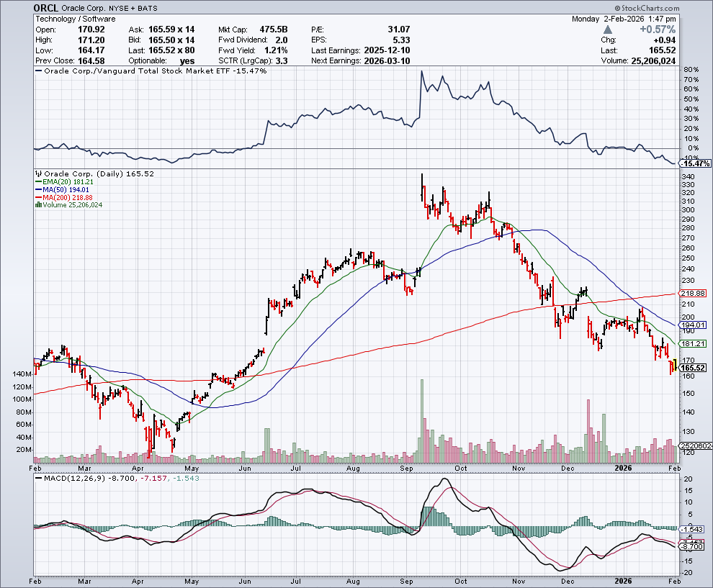
Task: Click the ORCL ticker symbol in the header
Action: (48, 9)
